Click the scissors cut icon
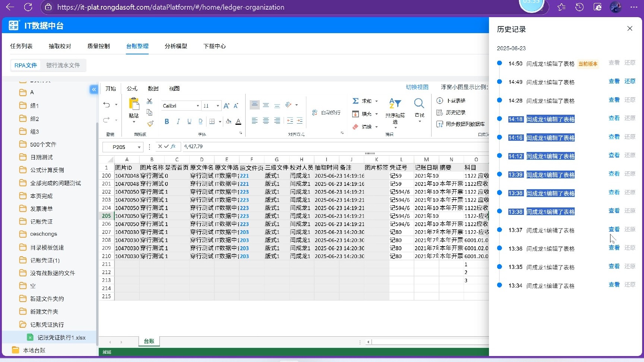 coord(149,101)
